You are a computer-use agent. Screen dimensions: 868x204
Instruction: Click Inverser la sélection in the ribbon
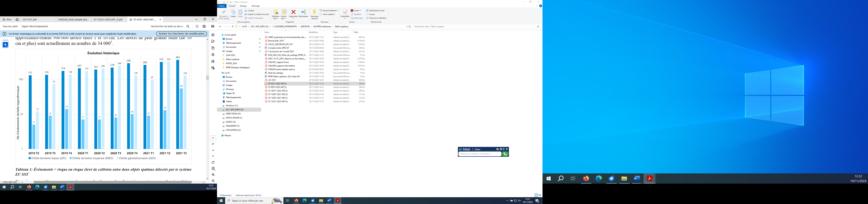tap(377, 18)
